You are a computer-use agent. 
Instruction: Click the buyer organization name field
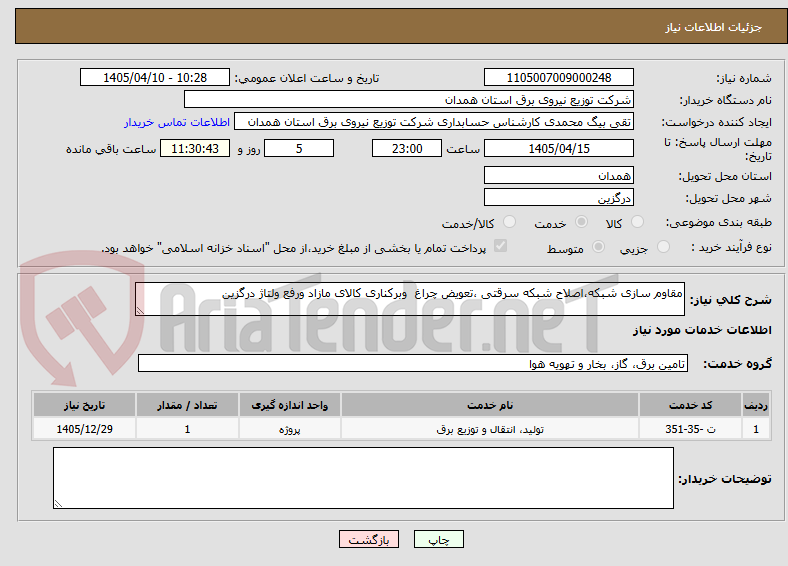409,100
